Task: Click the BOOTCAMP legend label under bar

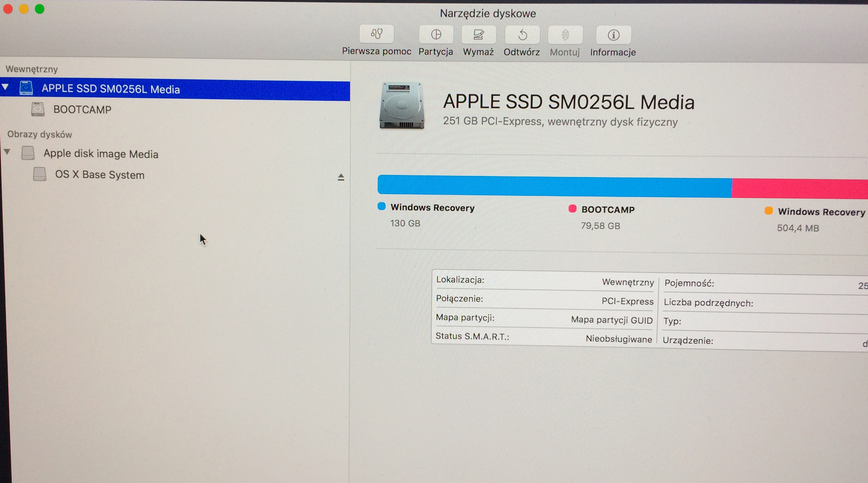Action: [608, 210]
